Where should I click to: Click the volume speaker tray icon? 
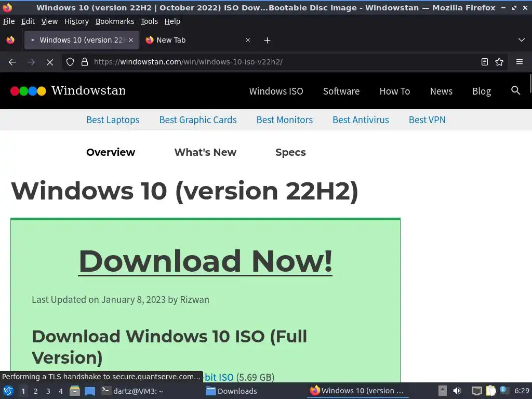point(457,391)
